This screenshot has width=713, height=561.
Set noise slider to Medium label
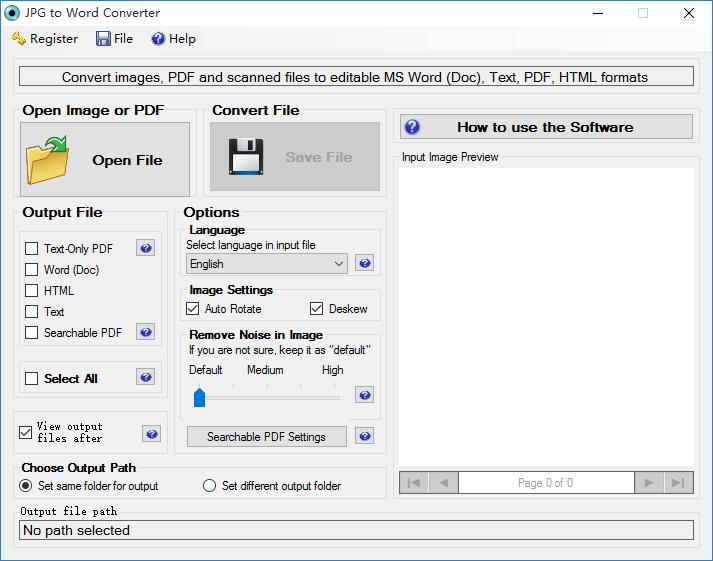[x=265, y=370]
